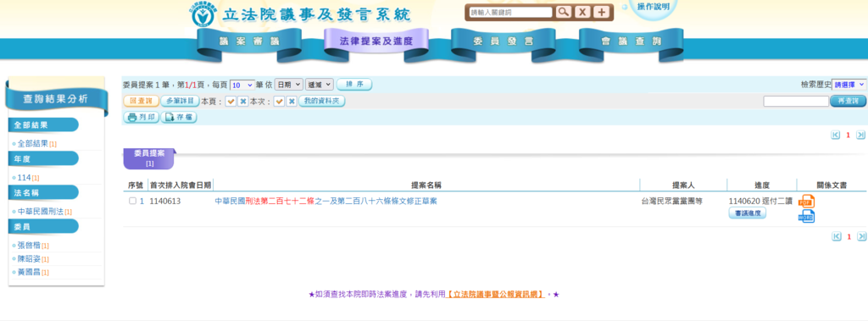Open the 委員發言 ribbon tab
Screen dimensions: 868x321
pyautogui.click(x=504, y=42)
